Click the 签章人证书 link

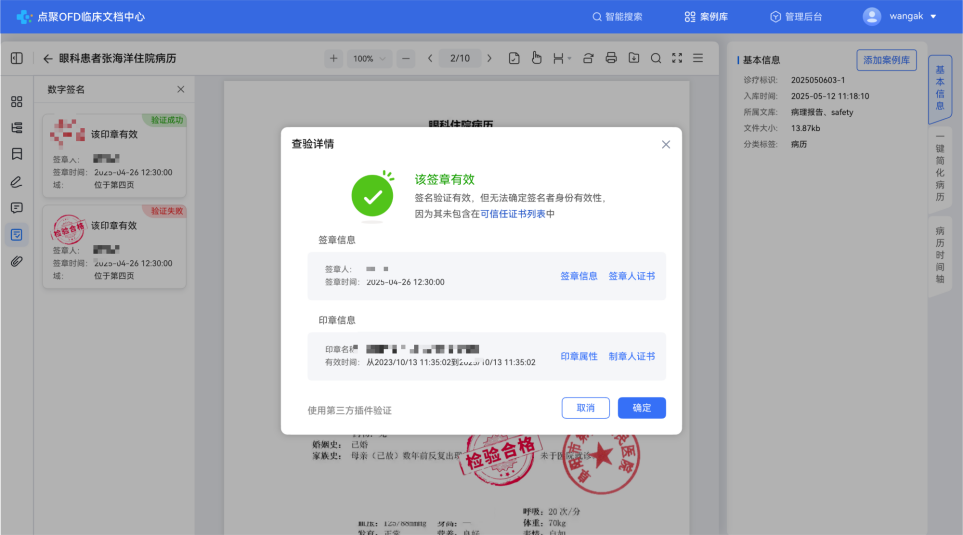pyautogui.click(x=632, y=276)
